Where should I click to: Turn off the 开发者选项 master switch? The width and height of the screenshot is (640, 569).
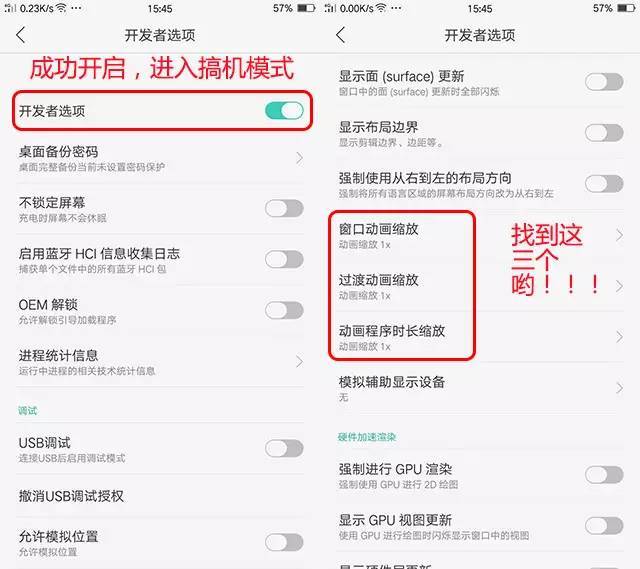tap(284, 111)
